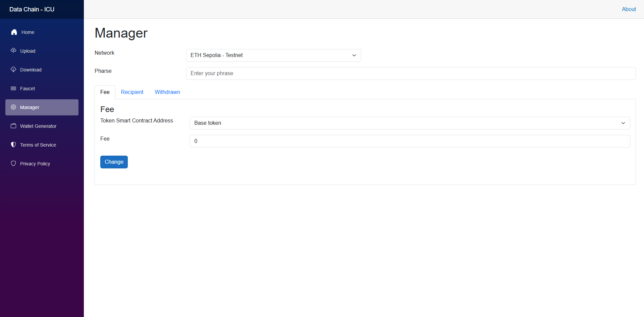Select the Manager gear icon
644x317 pixels.
pos(13,107)
